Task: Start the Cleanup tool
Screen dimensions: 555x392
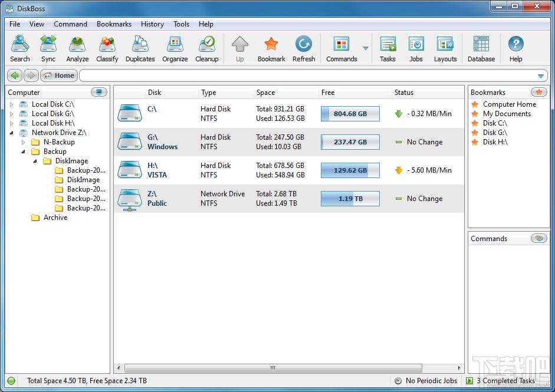Action: [207, 48]
